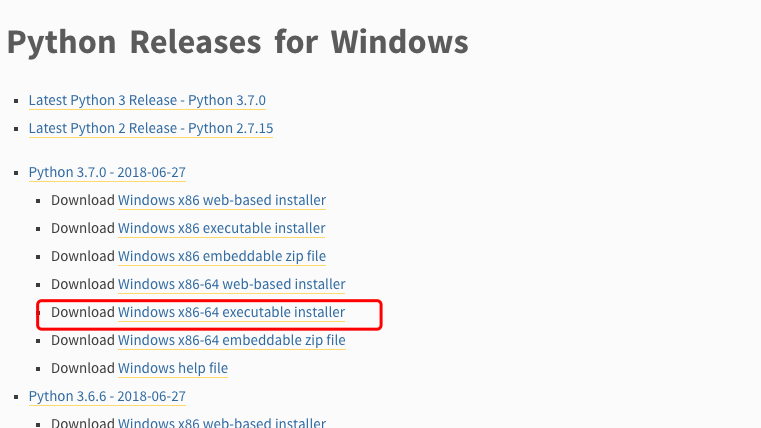Download the 3.7.0 Windows x86 web-based installer

click(x=222, y=200)
